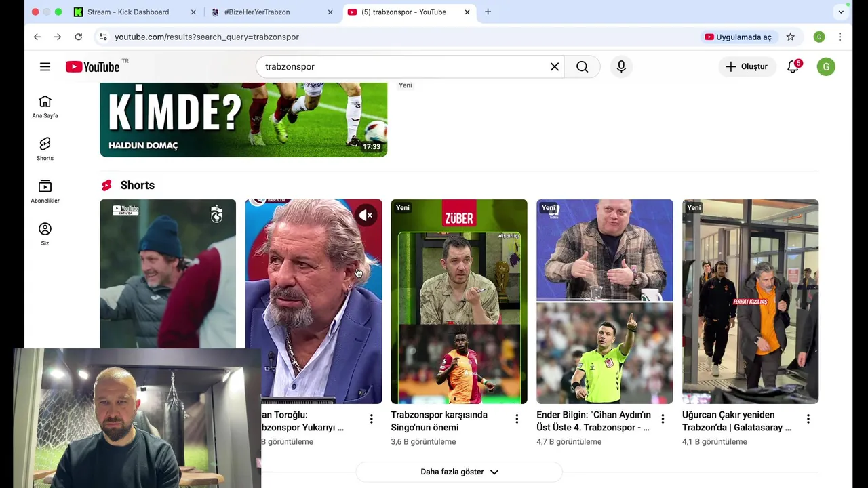Open the Ender Bilgin referee short thumbnail
The height and width of the screenshot is (488, 868).
click(x=605, y=301)
